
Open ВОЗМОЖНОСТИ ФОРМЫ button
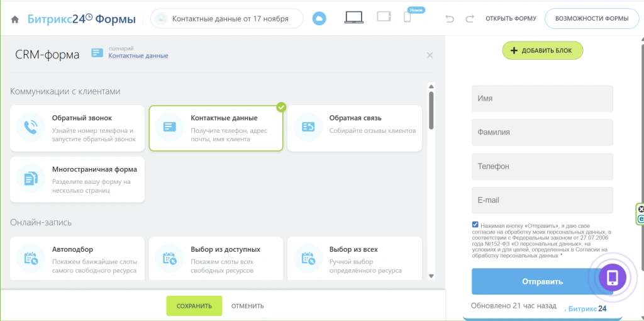click(x=592, y=18)
